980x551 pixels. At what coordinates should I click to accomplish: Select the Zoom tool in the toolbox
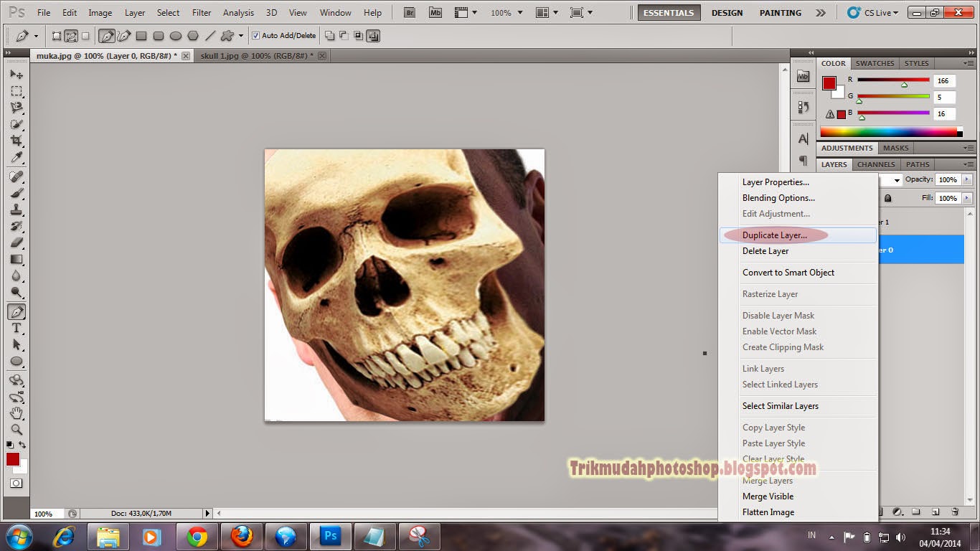17,430
